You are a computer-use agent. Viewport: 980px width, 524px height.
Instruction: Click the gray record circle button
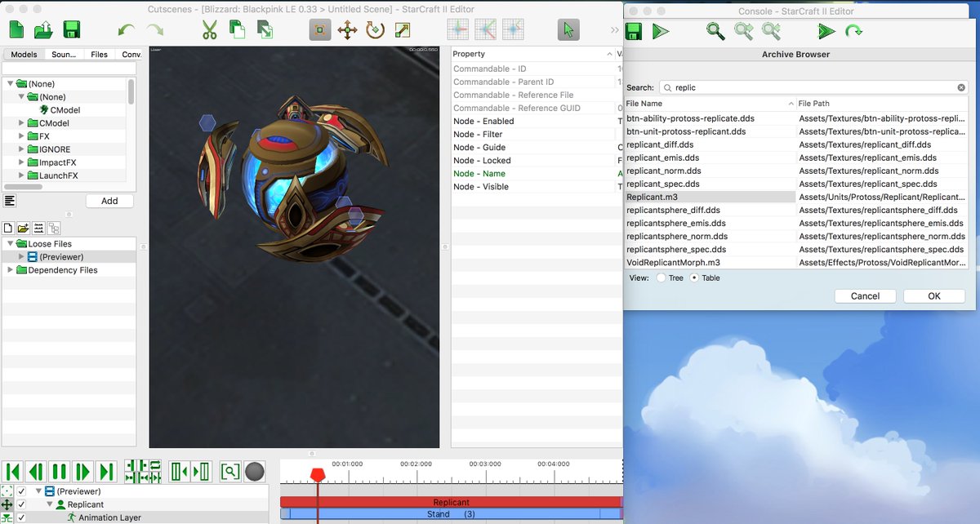click(255, 471)
